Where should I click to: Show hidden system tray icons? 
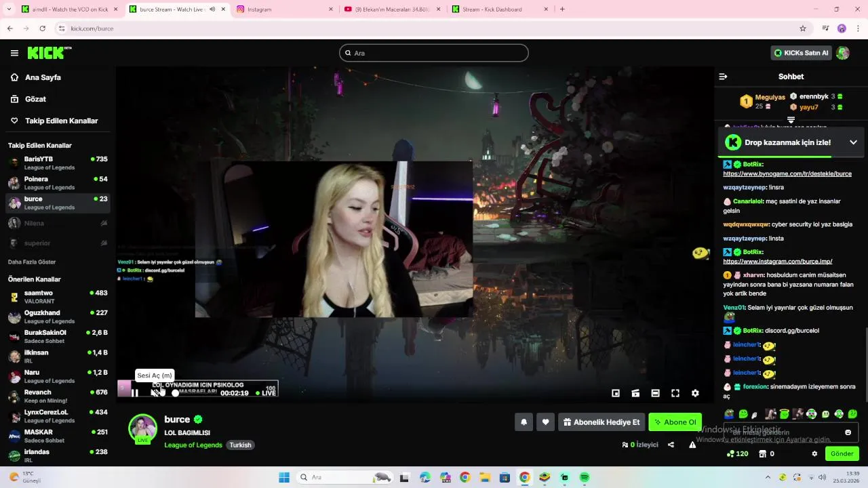(768, 477)
